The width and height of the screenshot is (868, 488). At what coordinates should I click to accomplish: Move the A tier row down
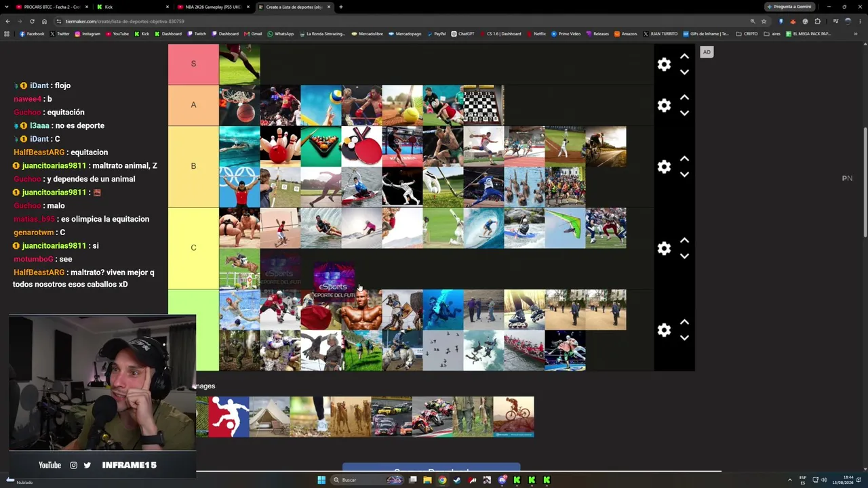click(x=684, y=113)
